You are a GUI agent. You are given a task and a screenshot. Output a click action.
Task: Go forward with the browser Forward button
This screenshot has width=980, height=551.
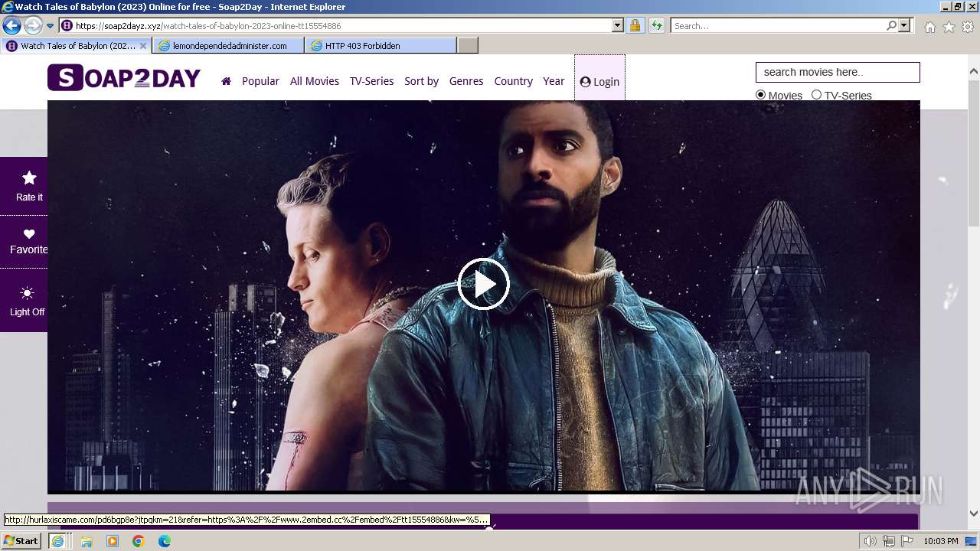32,26
